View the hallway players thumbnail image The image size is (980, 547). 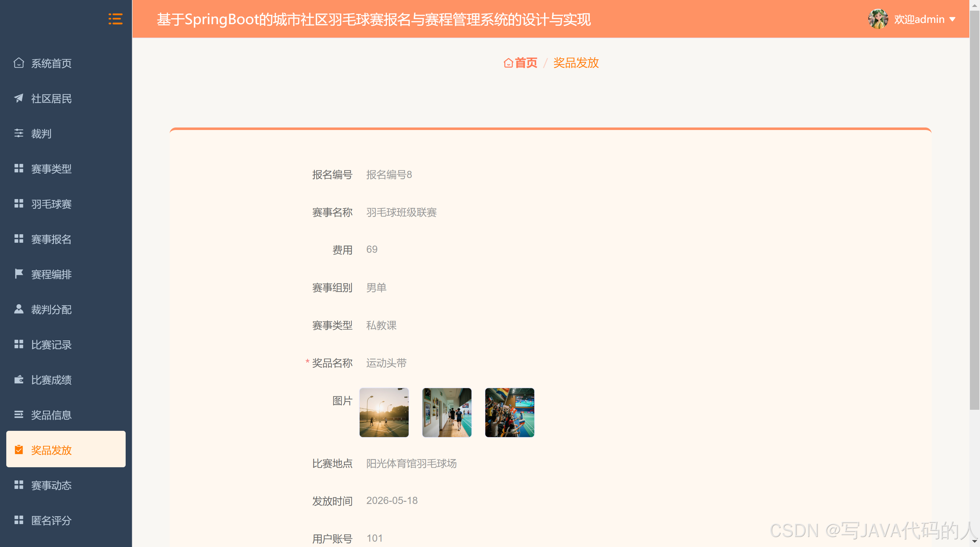pyautogui.click(x=447, y=412)
